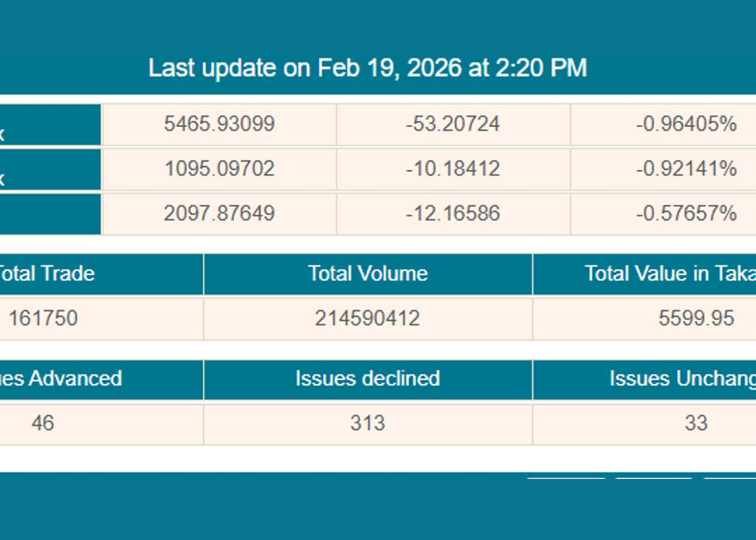Image resolution: width=756 pixels, height=540 pixels.
Task: Select the index value 1095.09702
Action: tap(219, 169)
